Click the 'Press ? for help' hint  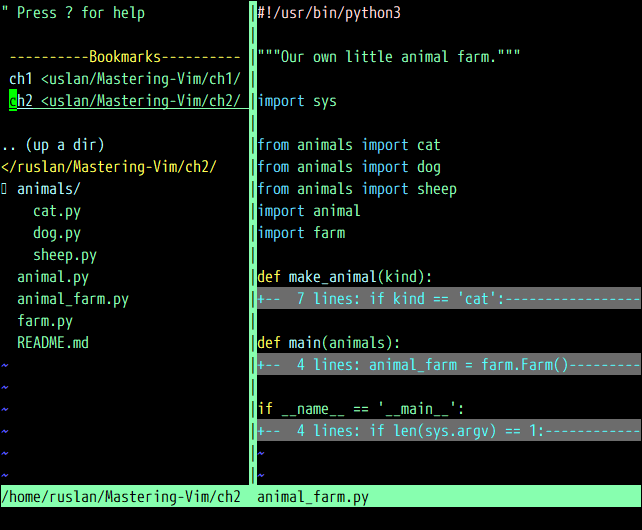point(74,13)
